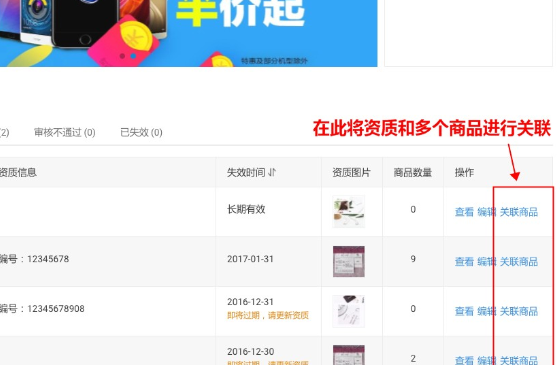Open qualification image thumbnail in 长期有效 row
Viewport: 560px width, 365px height.
point(349,211)
